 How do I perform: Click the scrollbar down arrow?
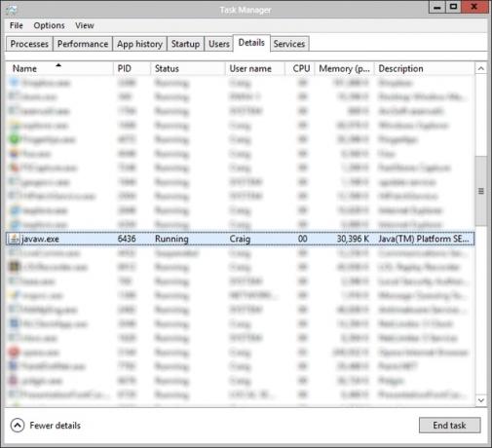[481, 400]
